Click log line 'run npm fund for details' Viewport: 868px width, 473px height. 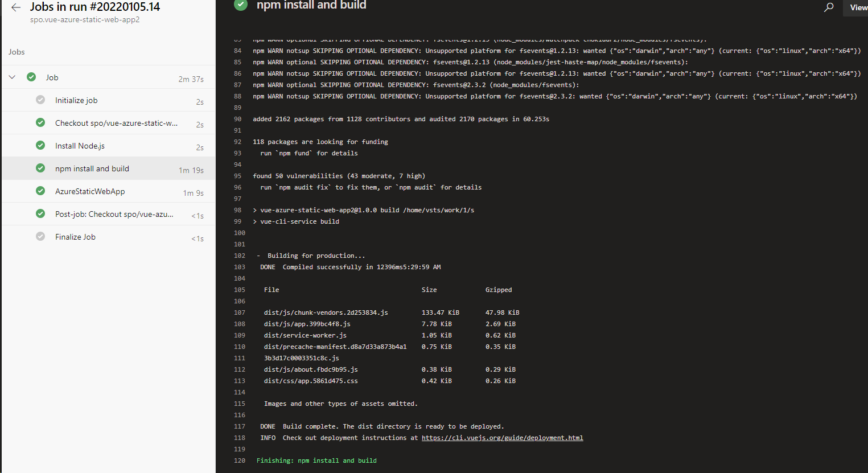(x=309, y=153)
